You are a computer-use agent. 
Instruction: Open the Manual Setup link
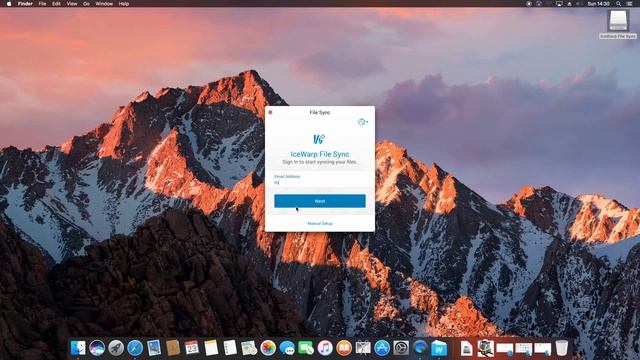point(320,224)
